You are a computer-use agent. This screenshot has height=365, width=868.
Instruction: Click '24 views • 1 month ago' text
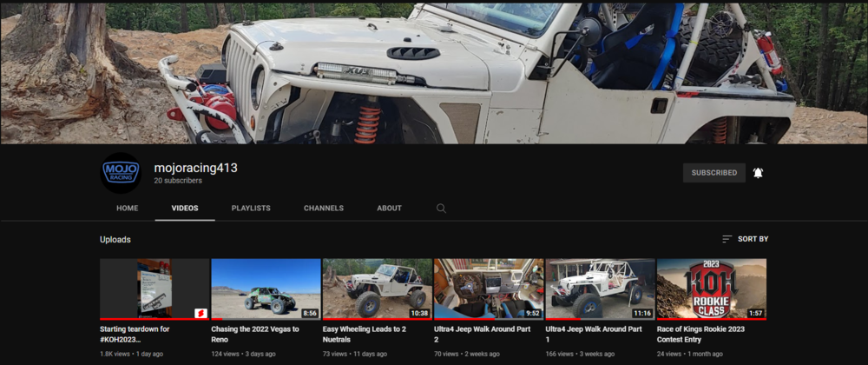(x=690, y=354)
